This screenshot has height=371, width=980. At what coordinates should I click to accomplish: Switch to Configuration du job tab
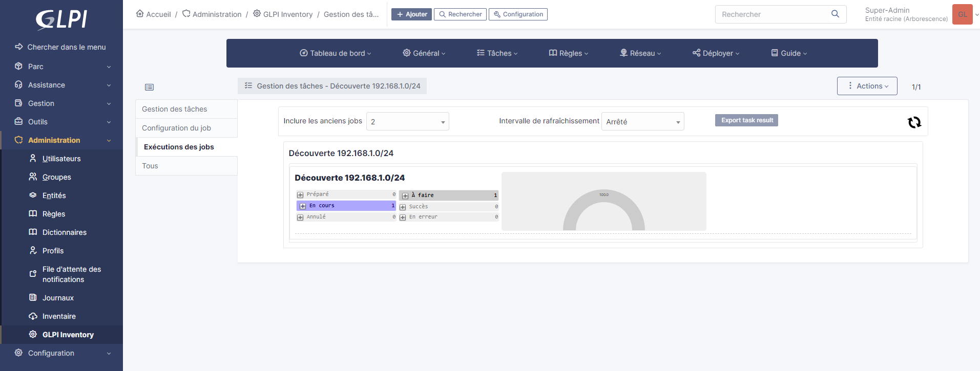[x=186, y=128]
